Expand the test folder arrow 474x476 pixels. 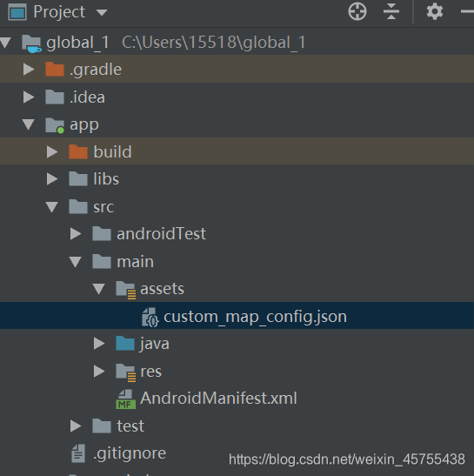click(x=76, y=426)
